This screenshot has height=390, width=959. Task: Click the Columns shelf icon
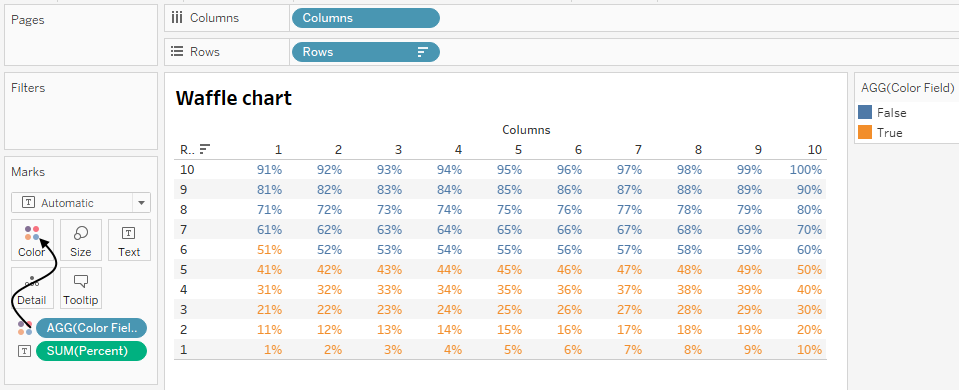pyautogui.click(x=177, y=18)
